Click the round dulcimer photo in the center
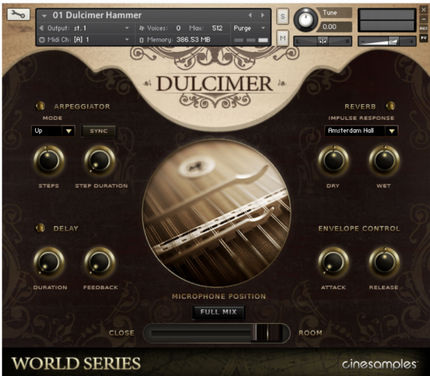Viewport: 430px width, 376px height. pos(216,213)
